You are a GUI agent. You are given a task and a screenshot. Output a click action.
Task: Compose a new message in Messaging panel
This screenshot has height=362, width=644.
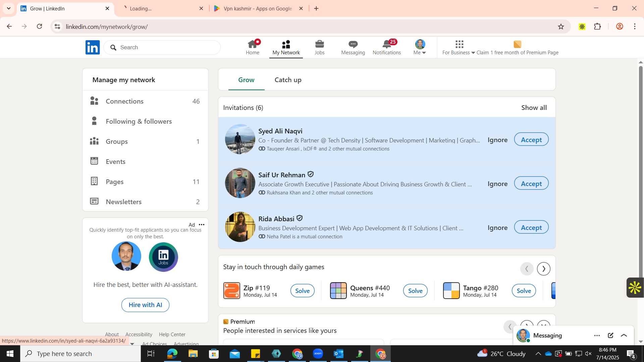[x=610, y=336]
